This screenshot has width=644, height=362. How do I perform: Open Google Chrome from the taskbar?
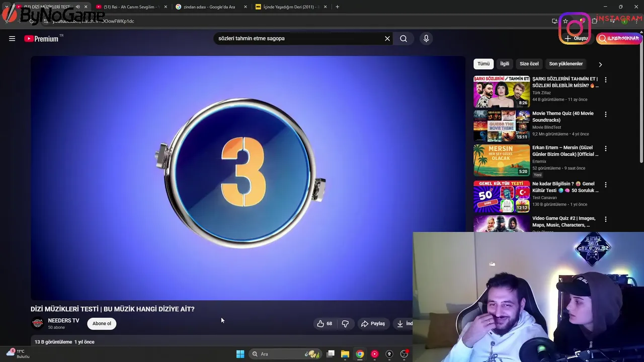(360, 354)
